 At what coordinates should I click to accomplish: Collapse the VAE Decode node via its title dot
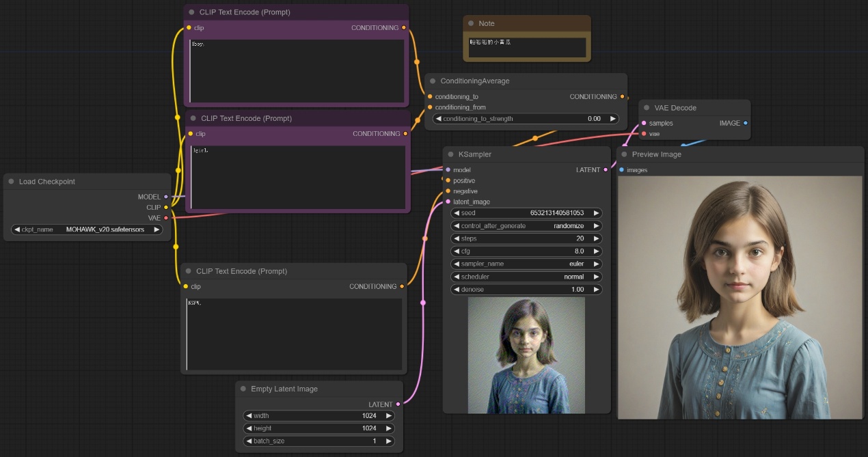[647, 108]
